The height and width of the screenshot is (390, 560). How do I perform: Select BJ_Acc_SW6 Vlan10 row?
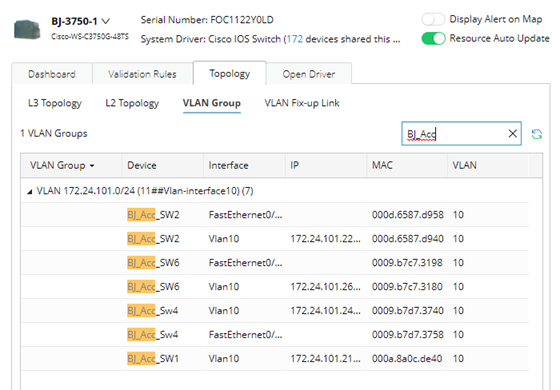point(275,286)
